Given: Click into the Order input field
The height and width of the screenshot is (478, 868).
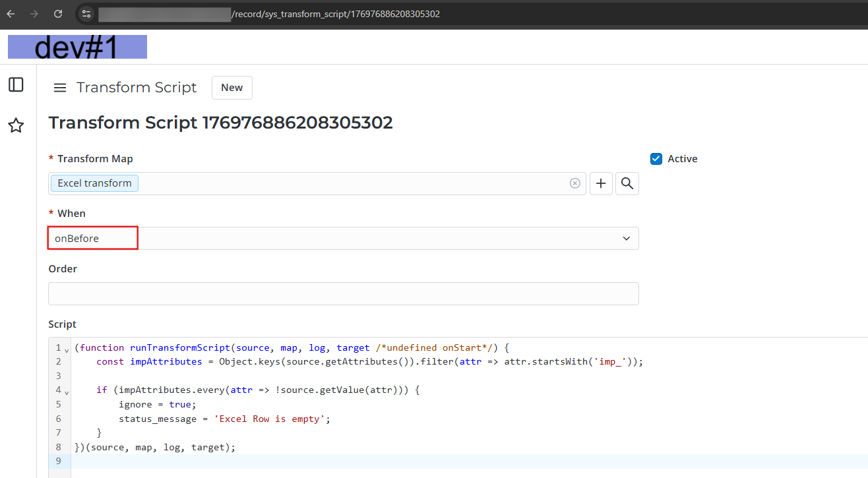Looking at the screenshot, I should [343, 293].
